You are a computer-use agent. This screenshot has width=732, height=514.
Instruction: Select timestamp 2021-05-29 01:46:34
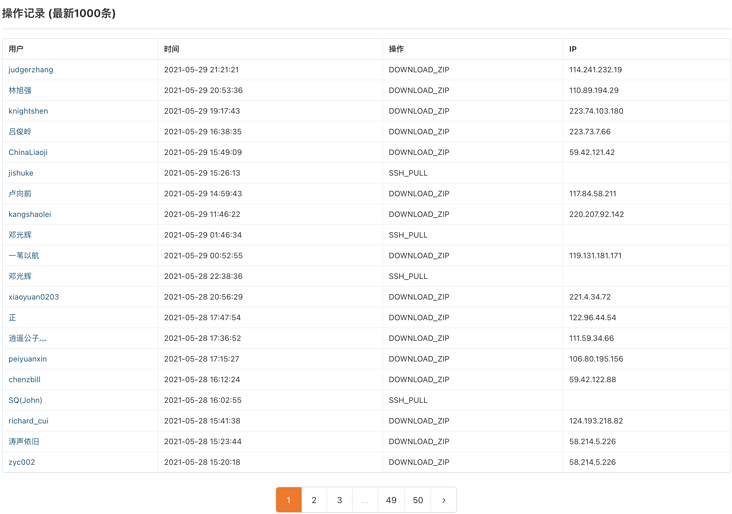point(203,235)
